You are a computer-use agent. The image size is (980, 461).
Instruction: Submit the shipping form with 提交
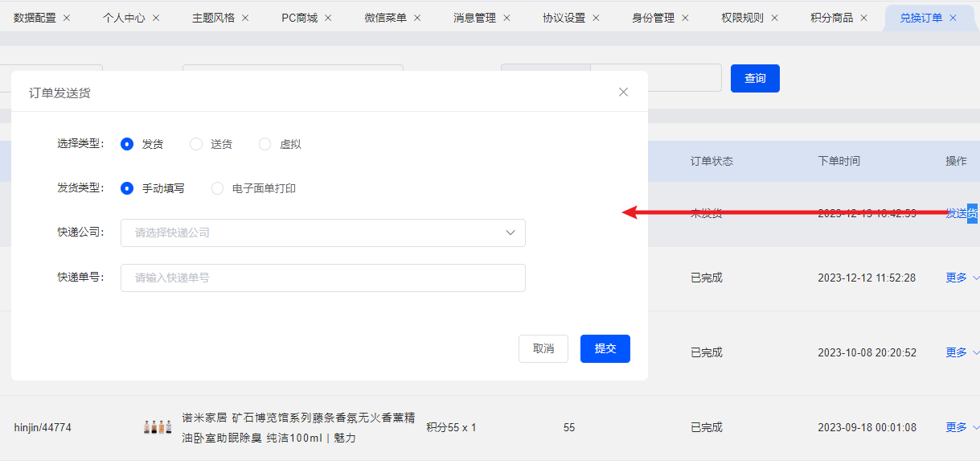(x=605, y=348)
